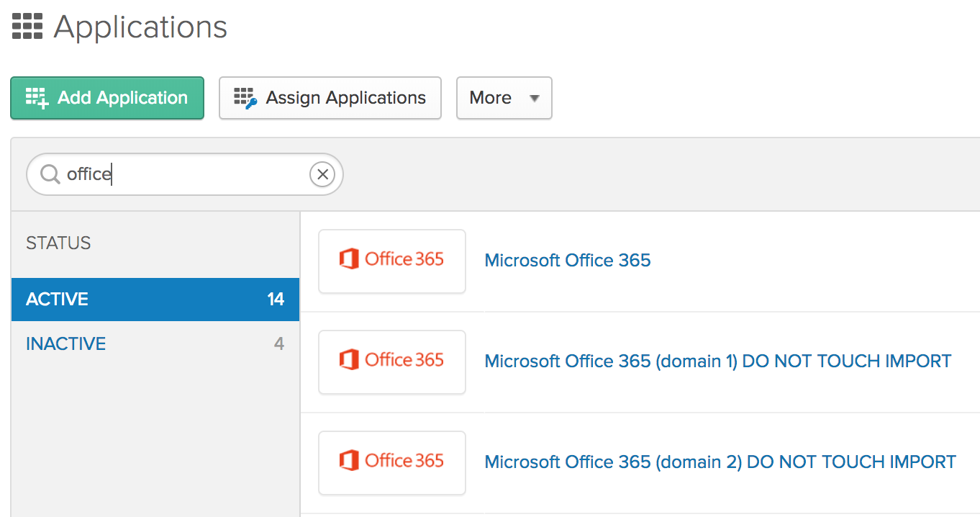Click the Office 365 logo in domain 1 row

(392, 361)
